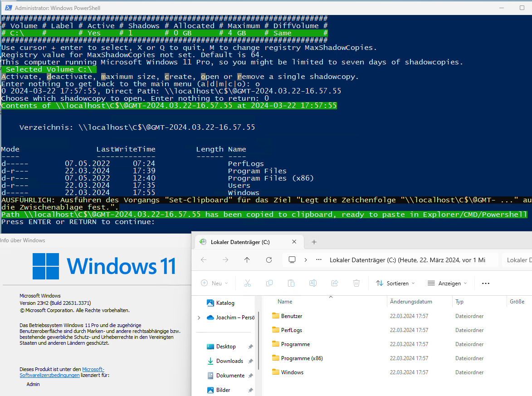Sort by the Größe column header

click(517, 302)
